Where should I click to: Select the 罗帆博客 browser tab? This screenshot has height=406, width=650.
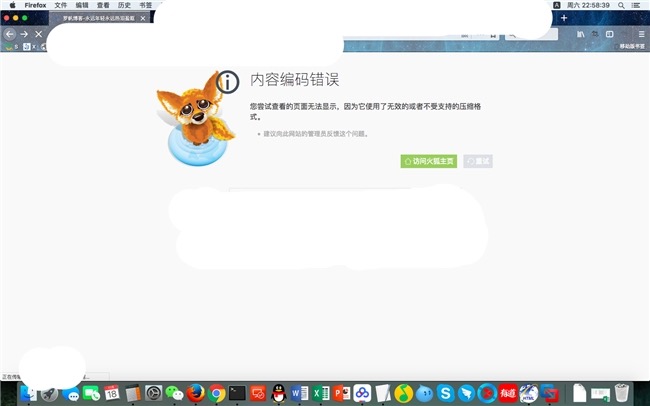(x=99, y=18)
